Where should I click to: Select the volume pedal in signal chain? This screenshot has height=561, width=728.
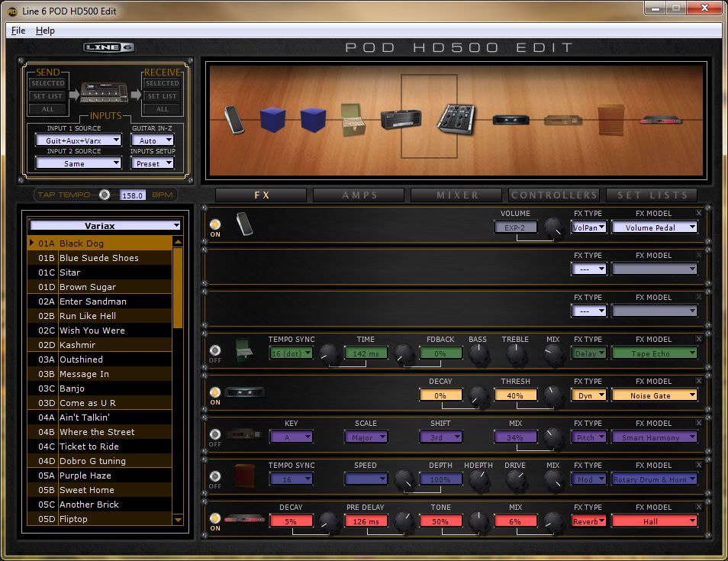tap(234, 119)
